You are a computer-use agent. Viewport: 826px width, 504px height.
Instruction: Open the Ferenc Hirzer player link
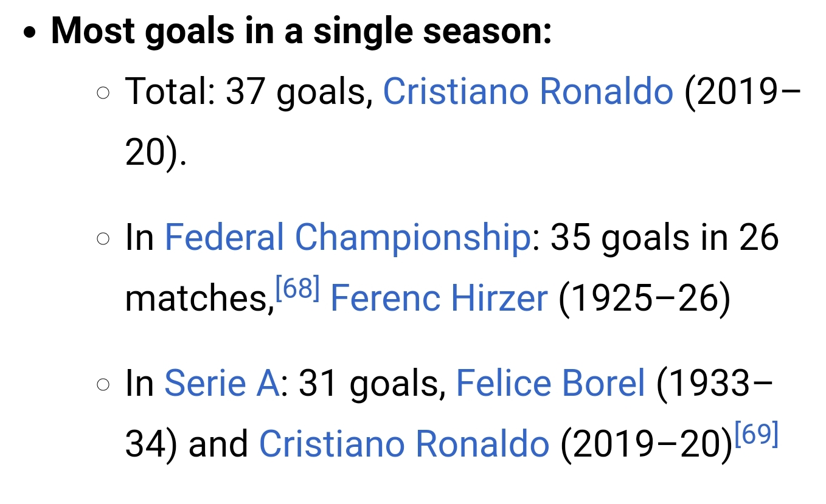pos(439,299)
